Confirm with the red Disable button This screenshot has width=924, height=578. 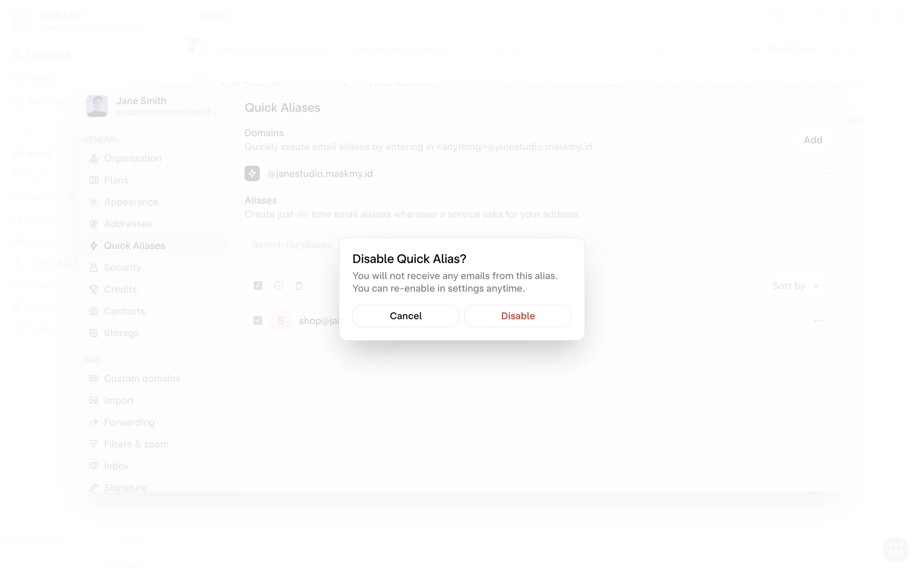point(518,316)
